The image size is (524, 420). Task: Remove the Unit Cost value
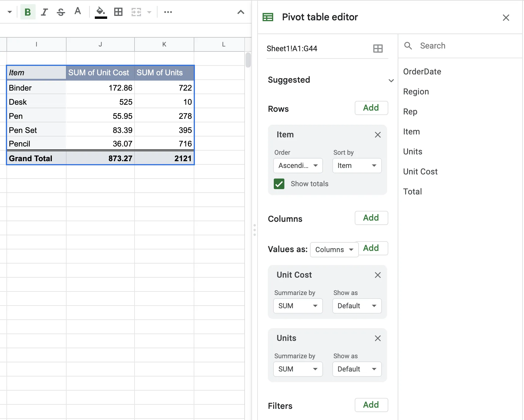click(378, 275)
